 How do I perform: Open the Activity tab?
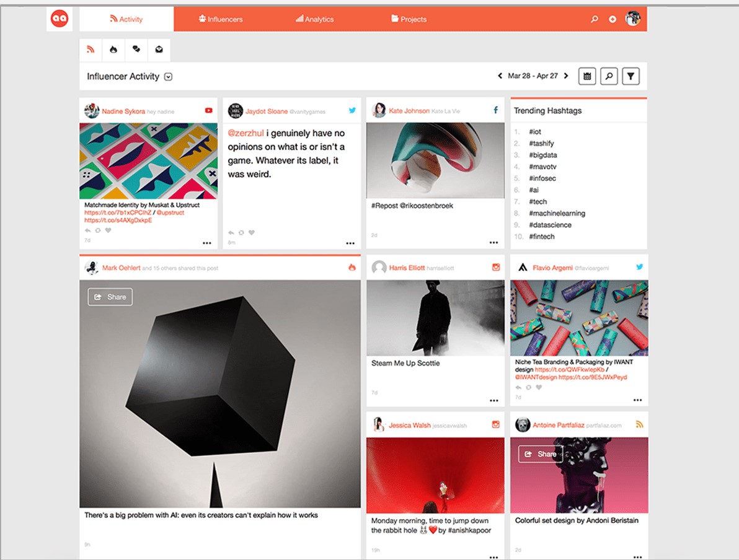126,19
